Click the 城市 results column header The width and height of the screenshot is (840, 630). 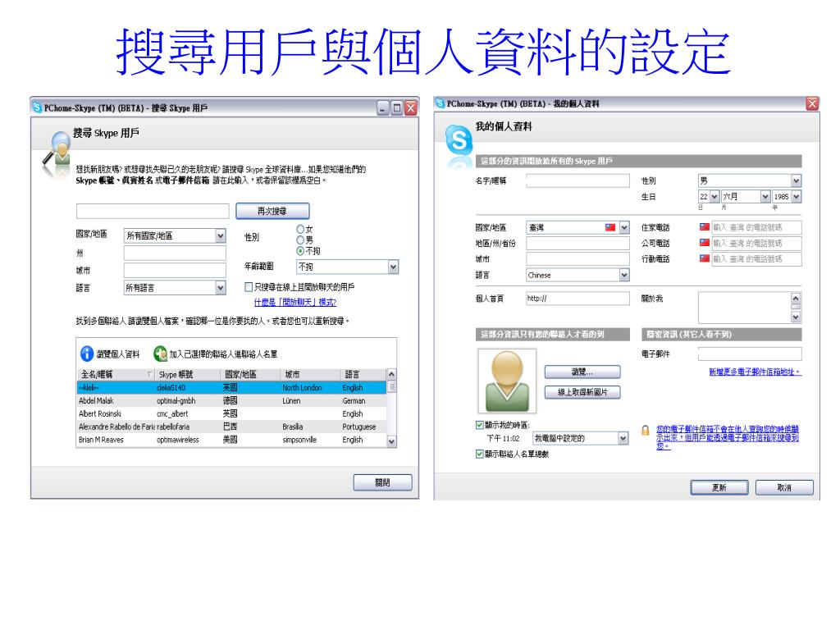click(310, 374)
